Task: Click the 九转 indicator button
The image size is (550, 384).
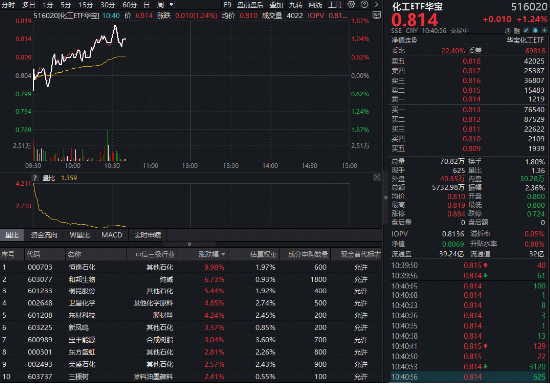Action: (295, 5)
